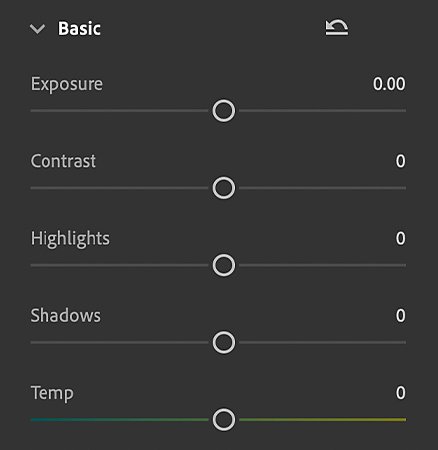Collapse the Basic panel chevron
Image resolution: width=438 pixels, height=450 pixels.
click(x=37, y=29)
